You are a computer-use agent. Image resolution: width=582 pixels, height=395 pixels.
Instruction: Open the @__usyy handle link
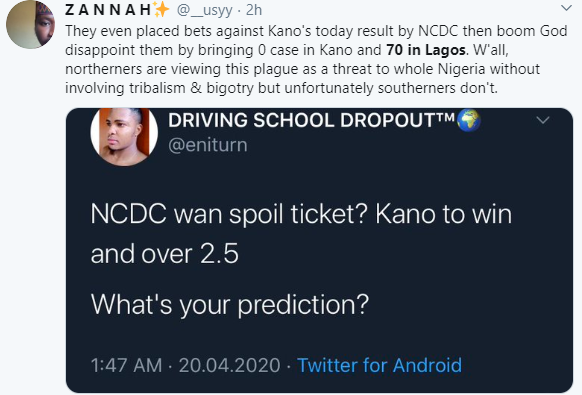coord(205,10)
